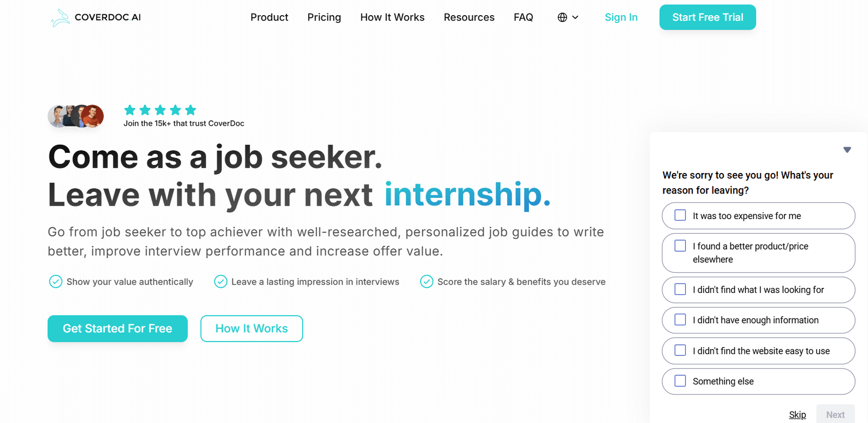868x423 pixels.
Task: Click the five-star rating icons
Action: pos(160,111)
